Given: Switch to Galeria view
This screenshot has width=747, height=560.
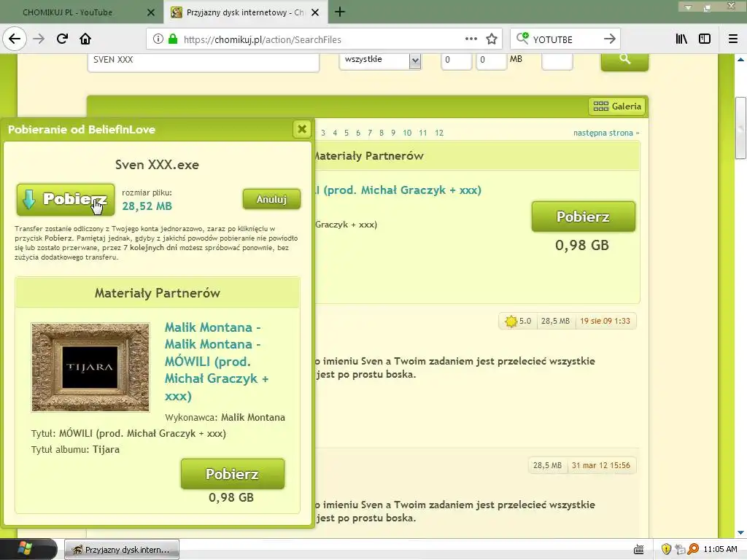Looking at the screenshot, I should (x=617, y=106).
